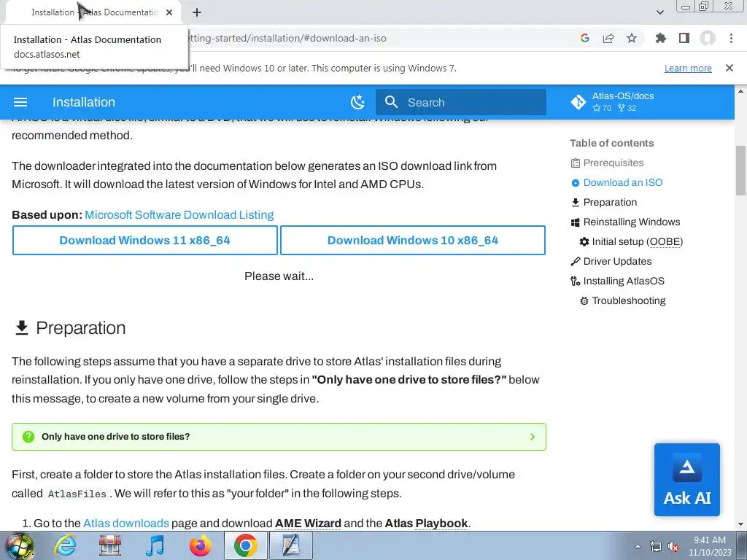Expand the tab search dropdown arrow
747x560 pixels.
(660, 12)
